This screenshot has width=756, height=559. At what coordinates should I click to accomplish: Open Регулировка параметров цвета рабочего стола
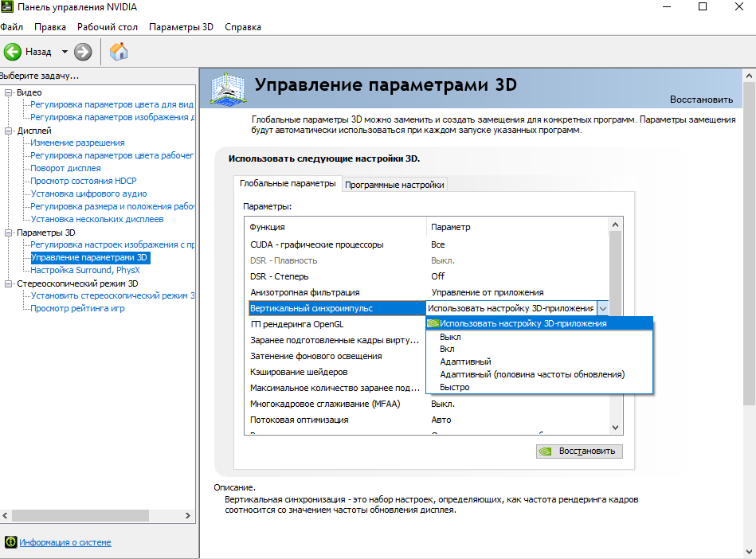point(112,155)
